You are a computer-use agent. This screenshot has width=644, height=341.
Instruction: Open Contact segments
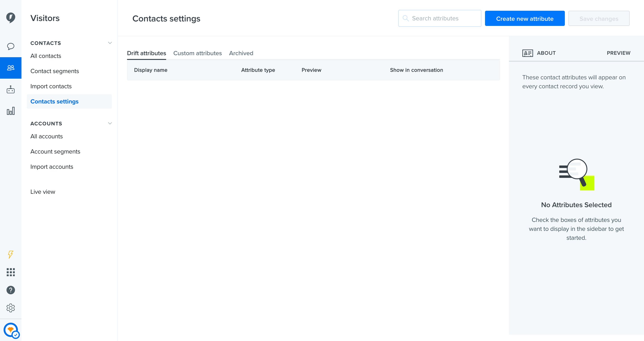pos(55,71)
